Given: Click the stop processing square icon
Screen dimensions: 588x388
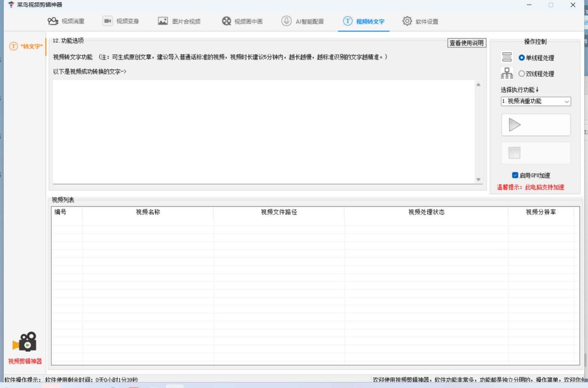Looking at the screenshot, I should [x=514, y=153].
